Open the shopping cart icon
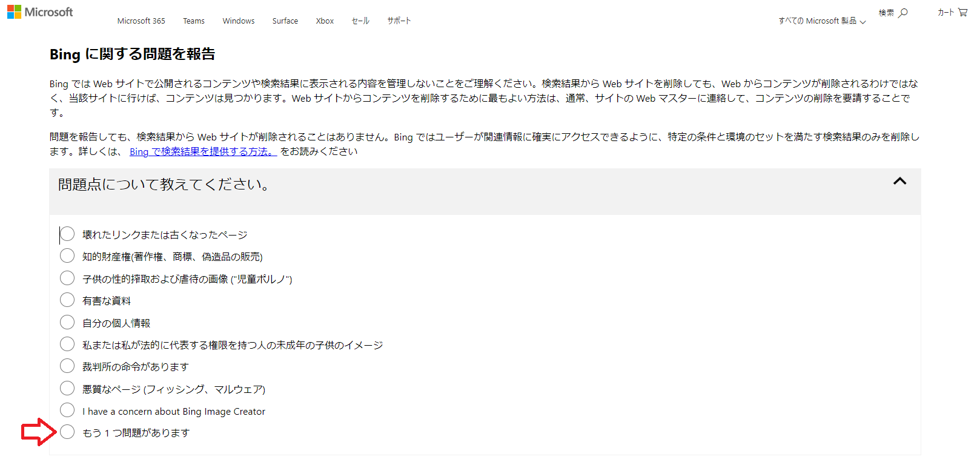The image size is (980, 468). 962,12
